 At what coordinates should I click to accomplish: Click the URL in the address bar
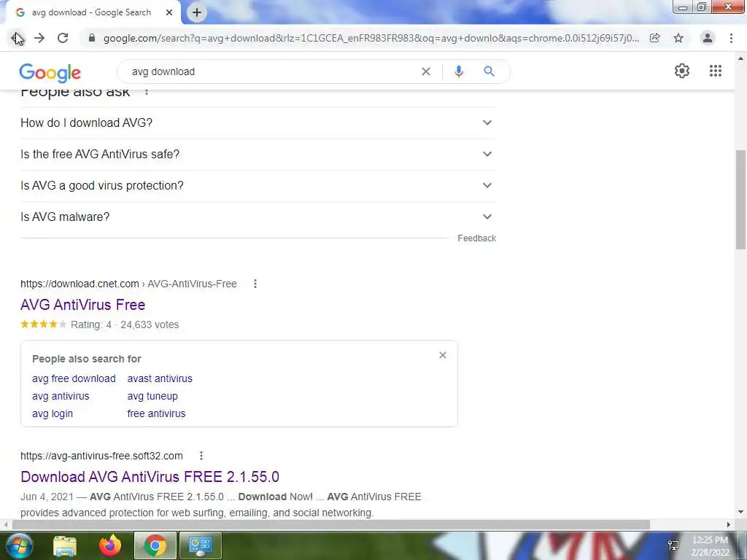[x=371, y=38]
